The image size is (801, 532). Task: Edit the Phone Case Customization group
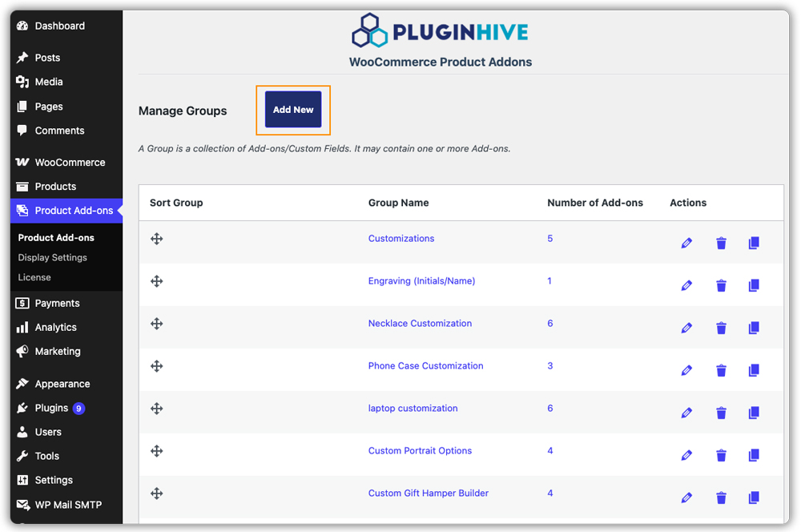pos(686,370)
